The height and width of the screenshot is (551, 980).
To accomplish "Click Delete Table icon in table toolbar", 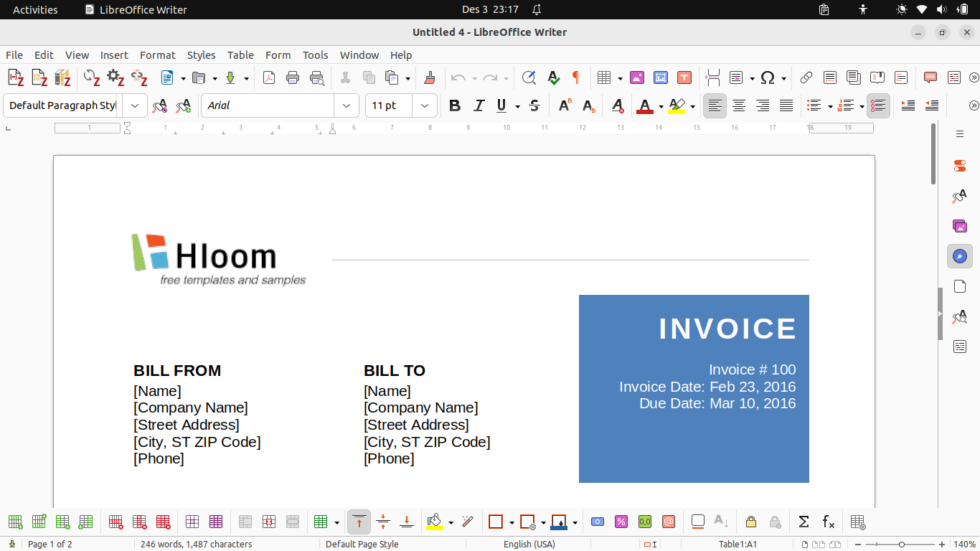I will pos(163,522).
